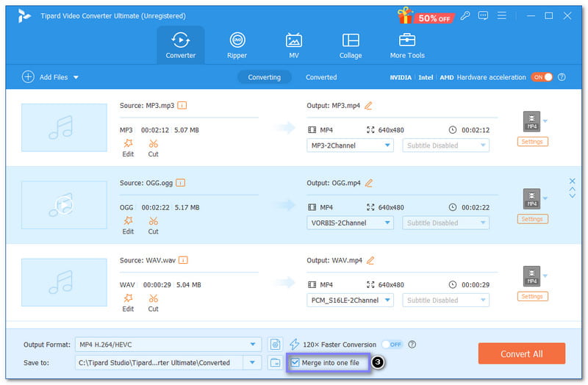588x385 pixels.
Task: Click the MP4 format icon for WAV row
Action: coord(531,276)
